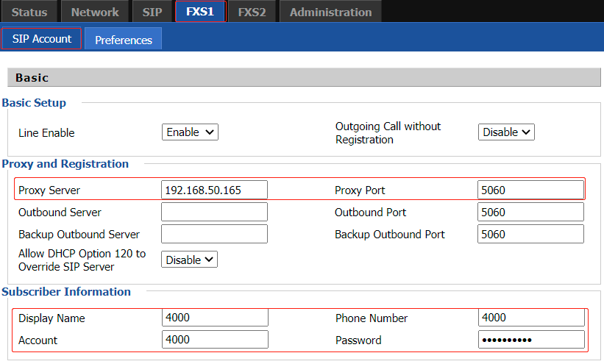The width and height of the screenshot is (604, 364).
Task: Click the Password field
Action: tap(530, 340)
